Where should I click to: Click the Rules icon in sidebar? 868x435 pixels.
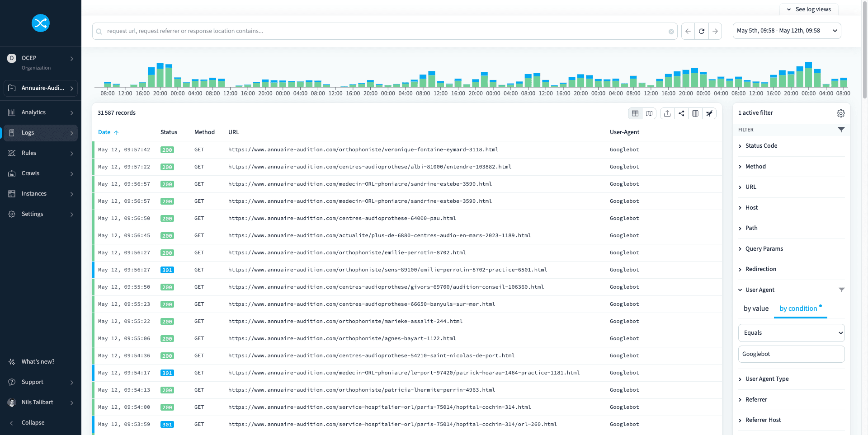(x=12, y=153)
